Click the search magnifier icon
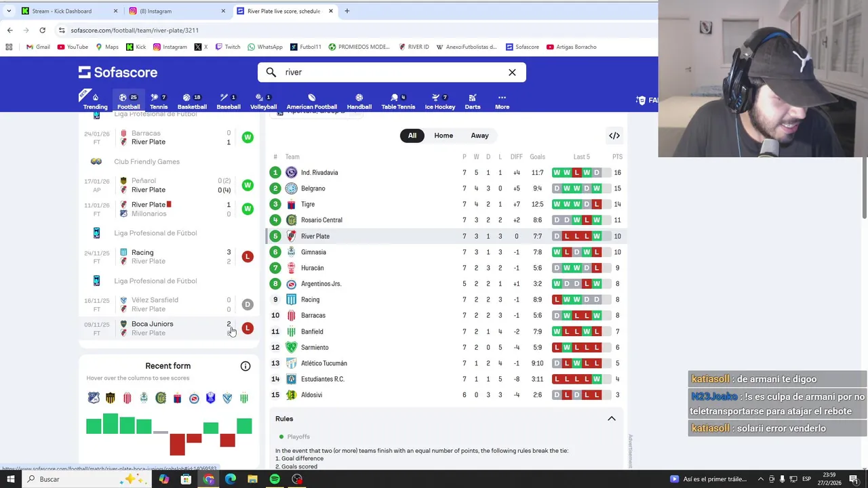 271,73
